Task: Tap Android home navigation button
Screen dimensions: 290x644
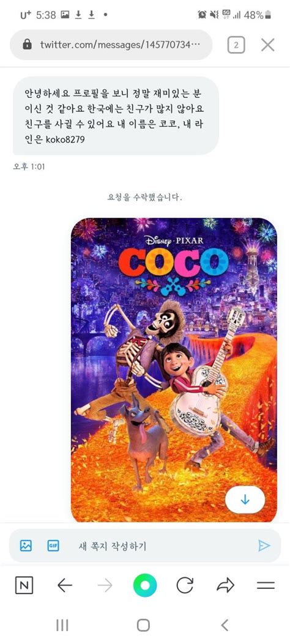Action: coord(143,625)
